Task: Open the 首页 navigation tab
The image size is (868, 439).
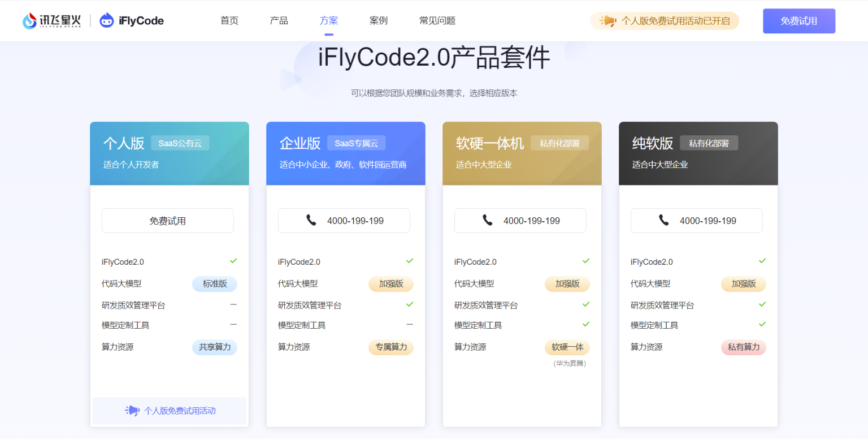Action: click(229, 21)
